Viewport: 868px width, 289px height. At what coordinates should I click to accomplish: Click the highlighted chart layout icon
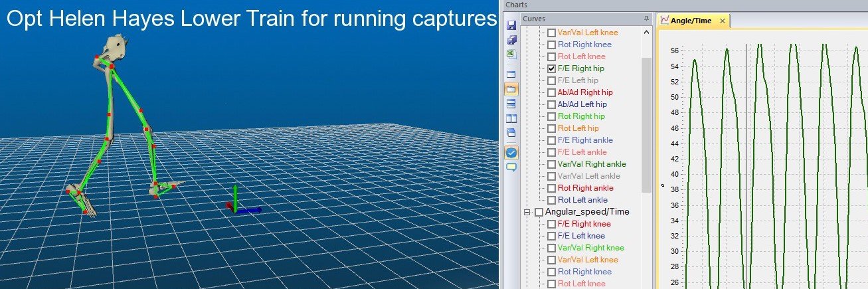[x=511, y=89]
